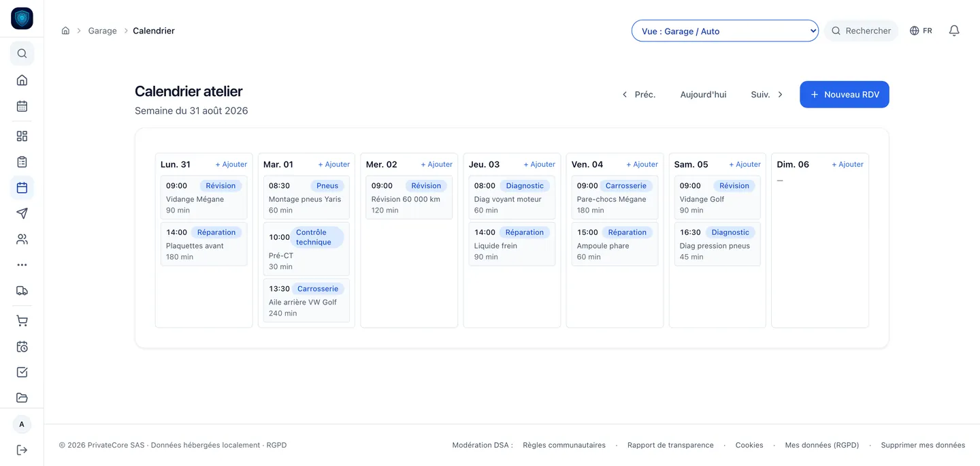980x466 pixels.
Task: Add an appointment on Dim. 06
Action: (848, 164)
